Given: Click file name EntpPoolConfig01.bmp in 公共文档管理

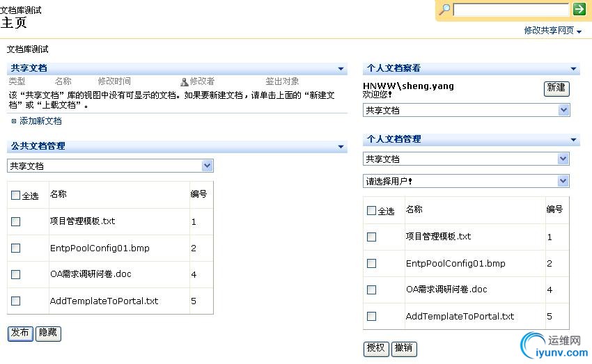Looking at the screenshot, I should pos(100,248).
